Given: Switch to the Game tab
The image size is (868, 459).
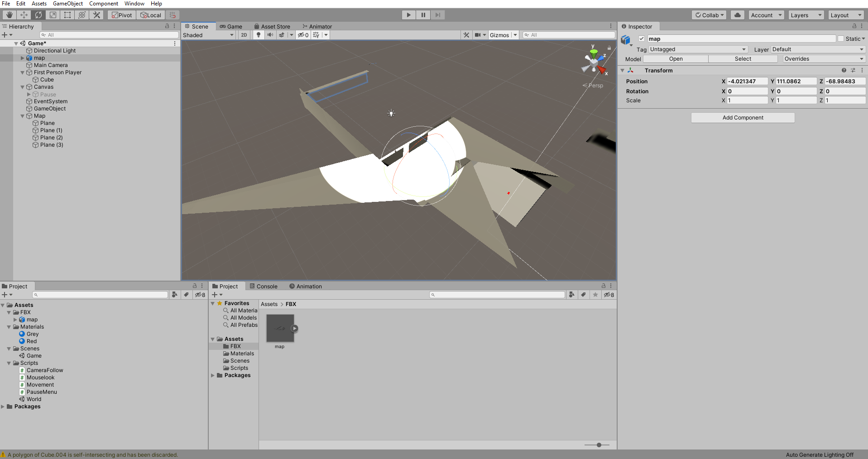Looking at the screenshot, I should point(231,26).
